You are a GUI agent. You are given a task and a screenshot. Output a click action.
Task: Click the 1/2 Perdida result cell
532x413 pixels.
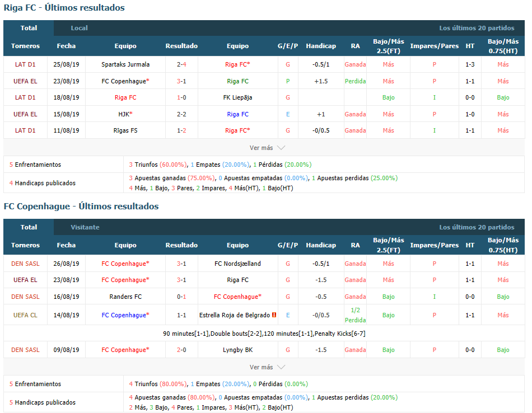tap(355, 315)
